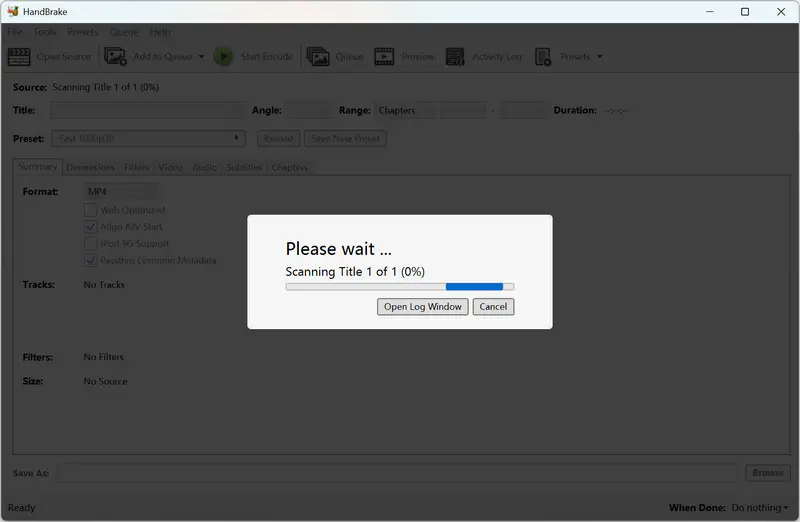Expand the Presets toolbar dropdown arrow
Image resolution: width=800 pixels, height=522 pixels.
tap(599, 57)
